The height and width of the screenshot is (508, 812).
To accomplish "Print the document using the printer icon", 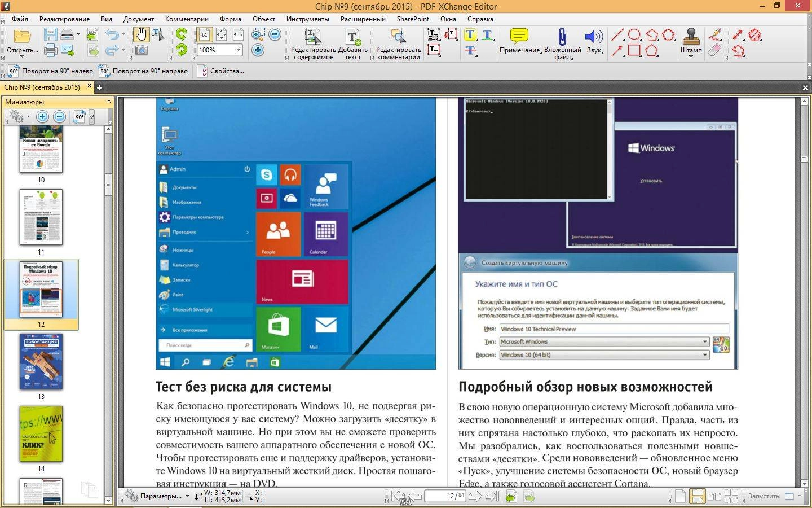I will [51, 50].
